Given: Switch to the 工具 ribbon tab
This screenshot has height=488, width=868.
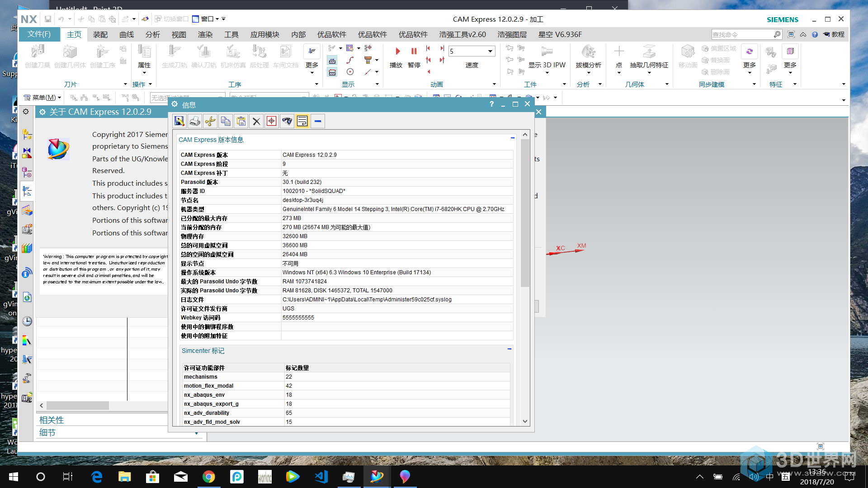Looking at the screenshot, I should coord(231,34).
